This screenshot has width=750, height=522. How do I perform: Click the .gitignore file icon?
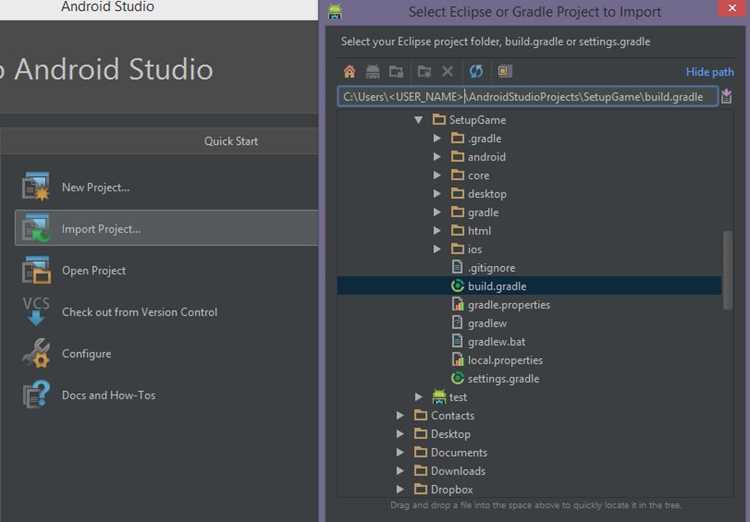457,267
